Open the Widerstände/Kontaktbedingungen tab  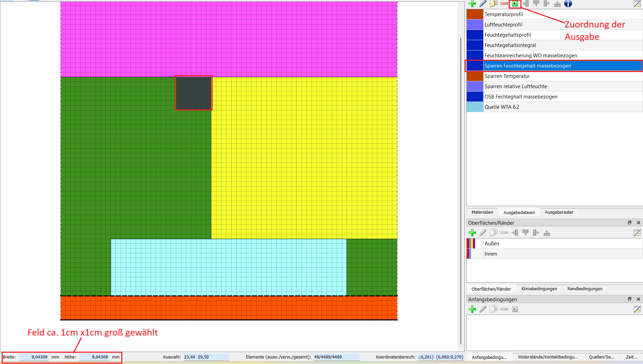(x=548, y=357)
